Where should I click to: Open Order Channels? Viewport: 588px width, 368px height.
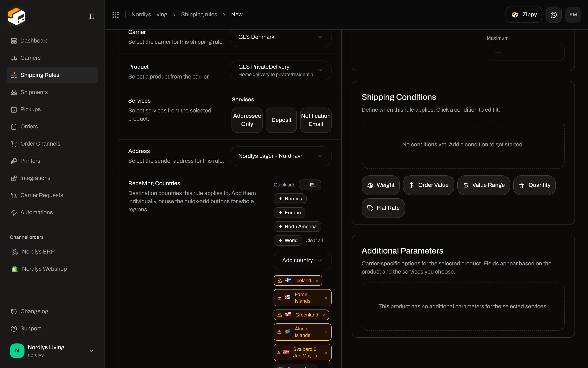click(52, 144)
